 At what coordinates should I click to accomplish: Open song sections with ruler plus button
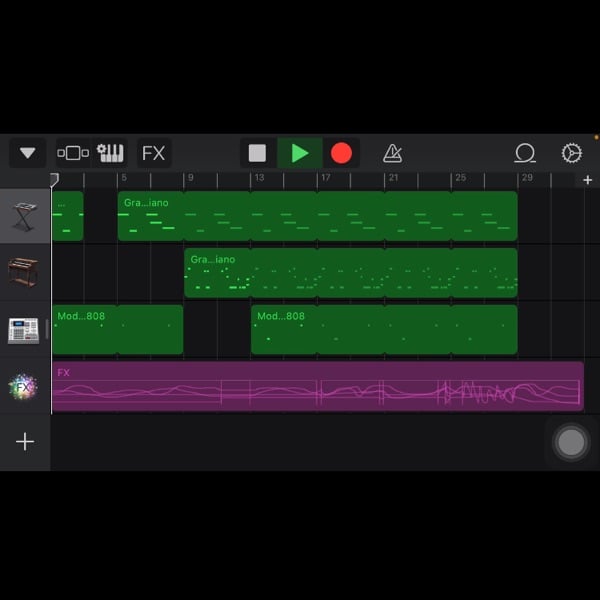[x=588, y=180]
